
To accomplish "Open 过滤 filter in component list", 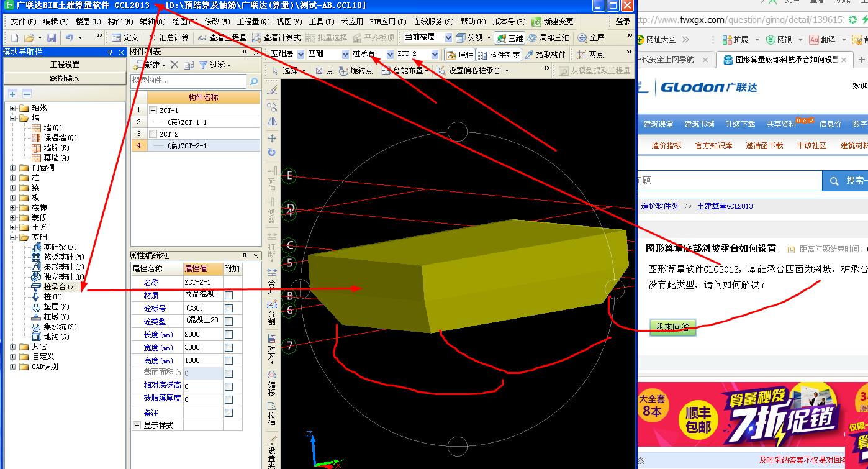I will (x=215, y=65).
